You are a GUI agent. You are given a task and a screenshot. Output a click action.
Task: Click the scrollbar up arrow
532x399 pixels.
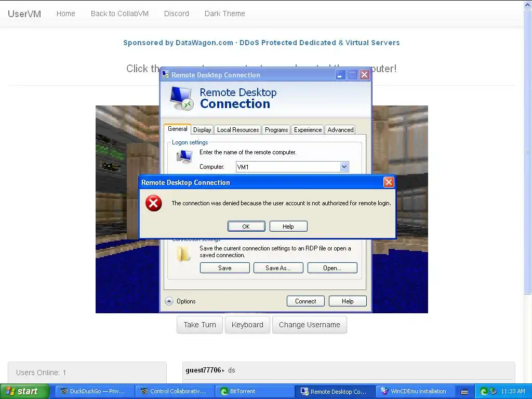tap(528, 5)
